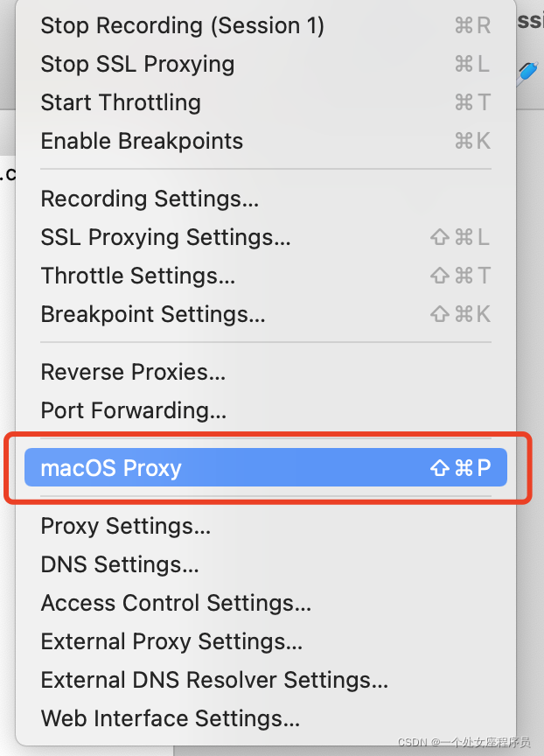Screen dimensions: 544x756
Task: Toggle macOS Proxy option
Action: tap(266, 467)
